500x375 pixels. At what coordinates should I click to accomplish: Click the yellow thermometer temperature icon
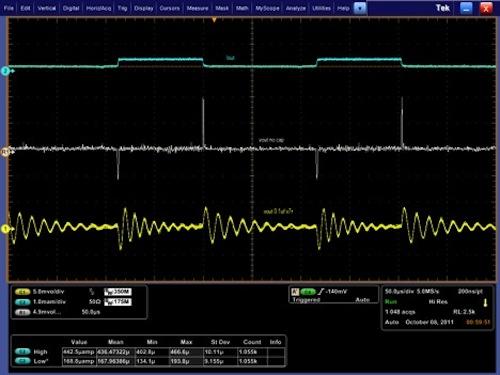[x=485, y=303]
